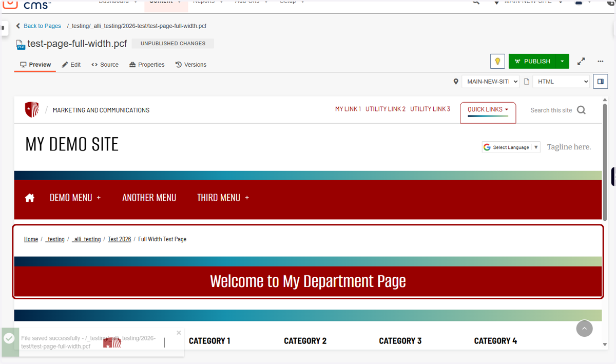
Task: Click the green checkmark success icon
Action: click(x=9, y=338)
